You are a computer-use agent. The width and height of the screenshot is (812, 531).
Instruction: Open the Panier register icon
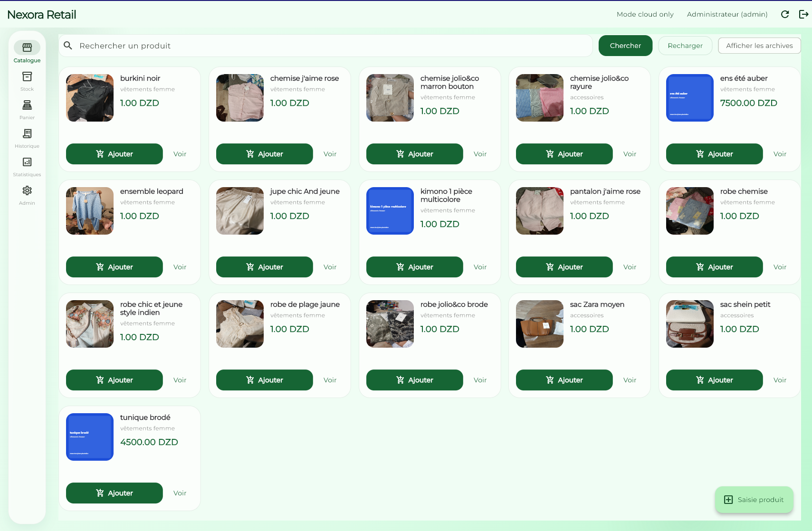tap(27, 105)
